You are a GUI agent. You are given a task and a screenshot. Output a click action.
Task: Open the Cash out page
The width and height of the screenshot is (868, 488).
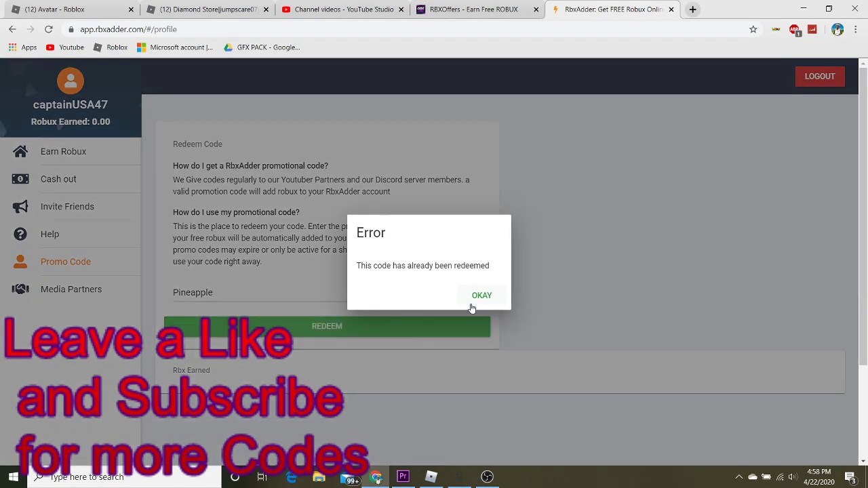(58, 179)
